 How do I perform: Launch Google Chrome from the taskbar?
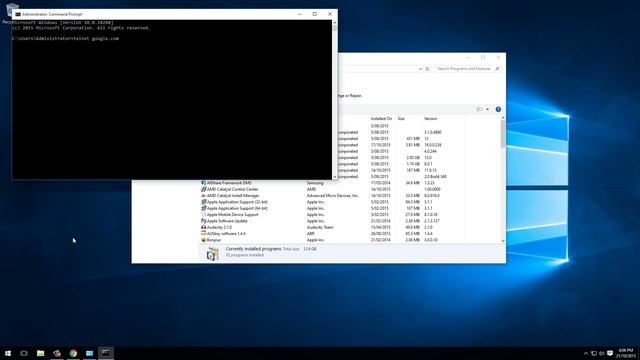pyautogui.click(x=73, y=353)
